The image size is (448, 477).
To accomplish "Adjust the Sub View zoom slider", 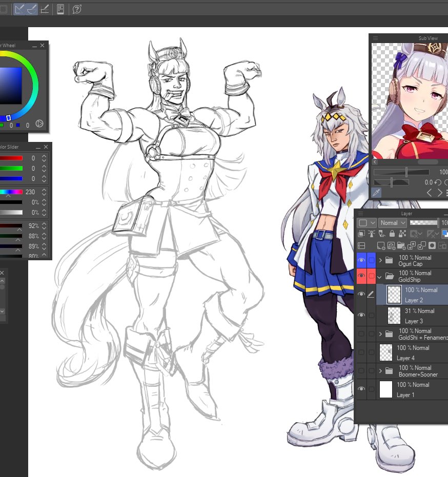I will (x=401, y=172).
